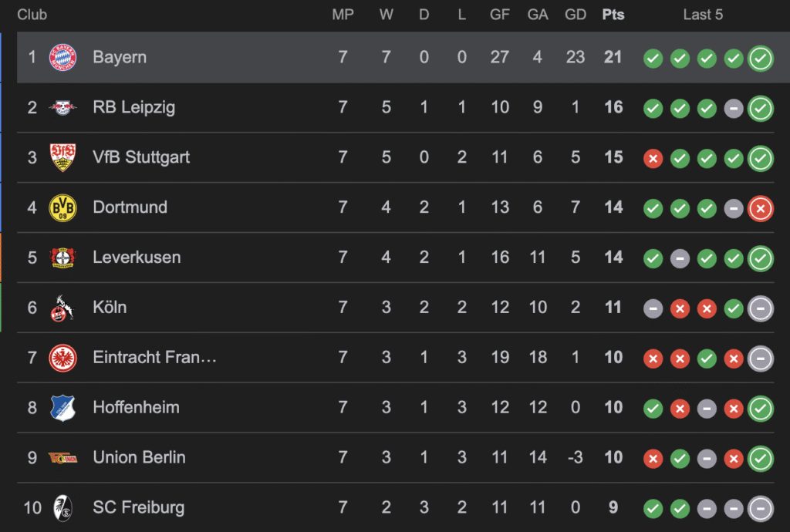Click the Eintracht Frankfurt eagle logo
790x532 pixels.
click(x=62, y=358)
